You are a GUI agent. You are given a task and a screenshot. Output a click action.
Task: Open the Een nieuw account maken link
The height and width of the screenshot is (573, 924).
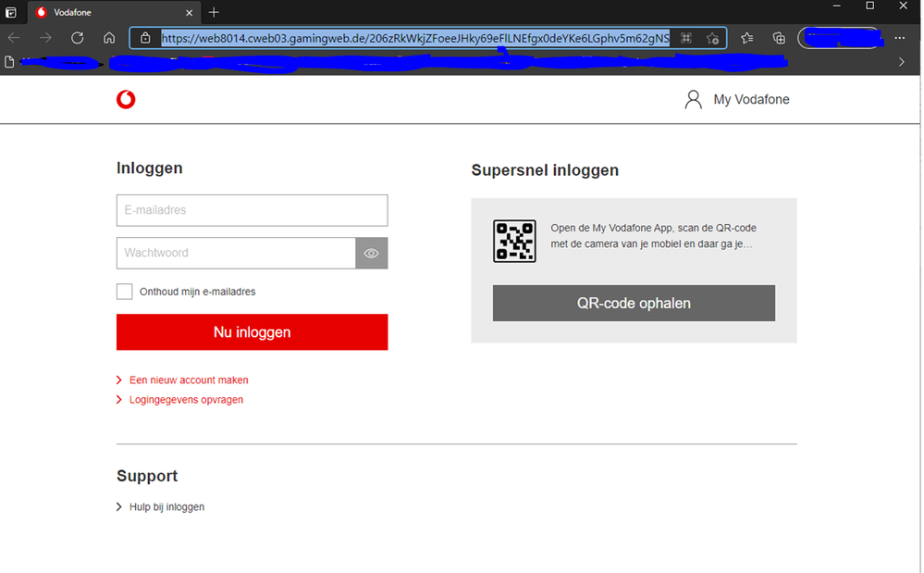(x=189, y=380)
